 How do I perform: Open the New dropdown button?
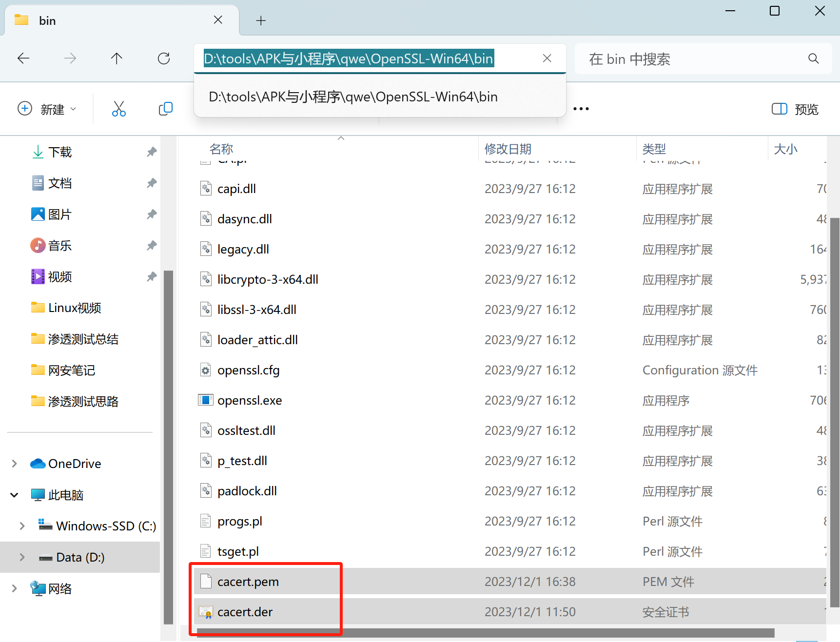tap(47, 109)
